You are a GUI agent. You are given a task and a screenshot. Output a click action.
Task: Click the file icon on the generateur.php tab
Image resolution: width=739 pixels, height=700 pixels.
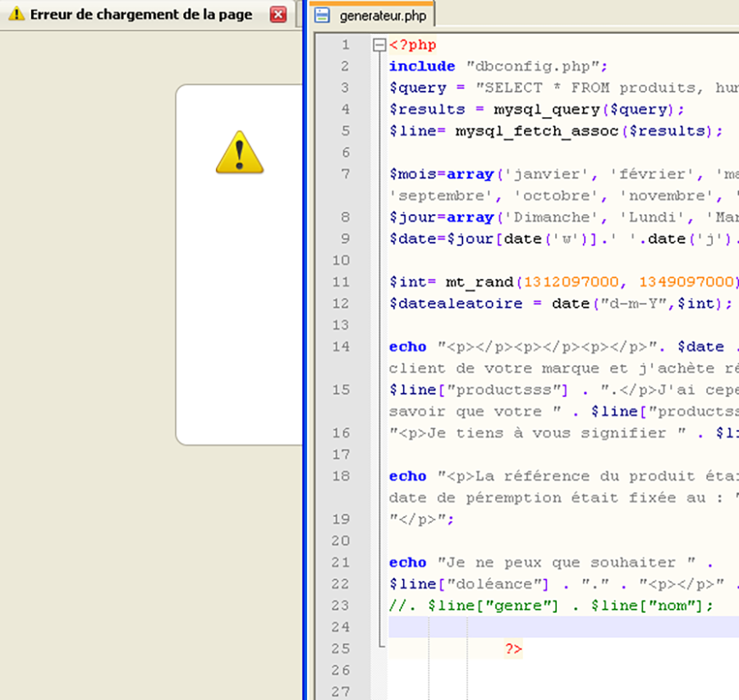[323, 15]
